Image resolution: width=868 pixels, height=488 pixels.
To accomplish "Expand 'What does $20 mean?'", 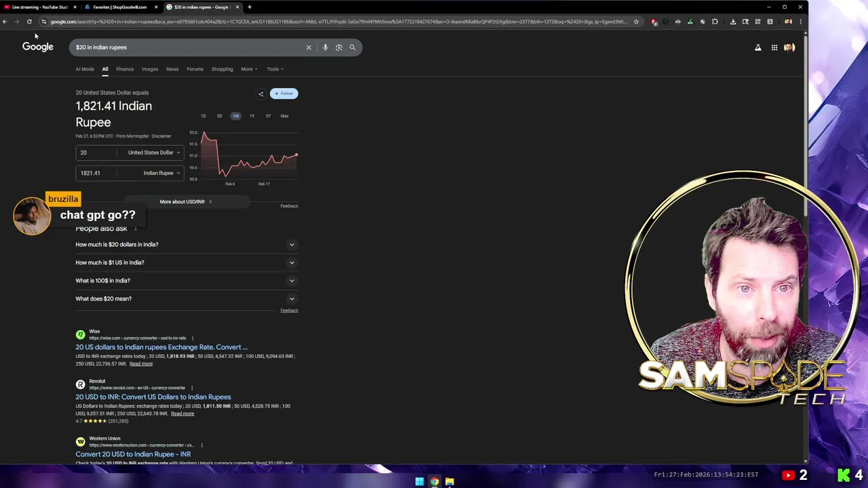I will tap(186, 299).
